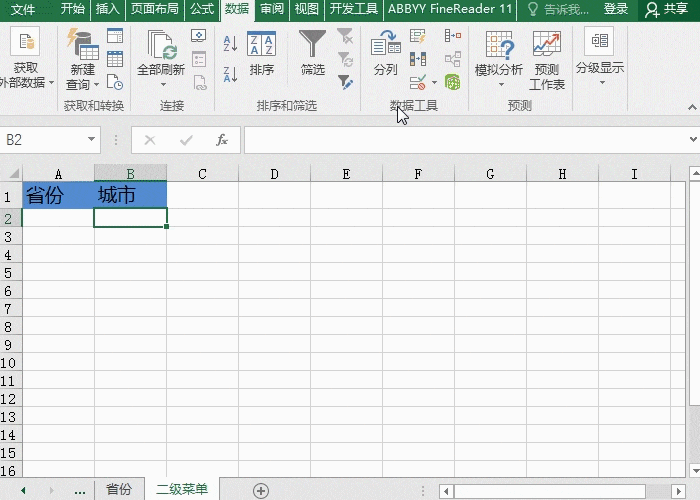Open the What-If Analysis (模拟分析) dropdown

pos(499,59)
